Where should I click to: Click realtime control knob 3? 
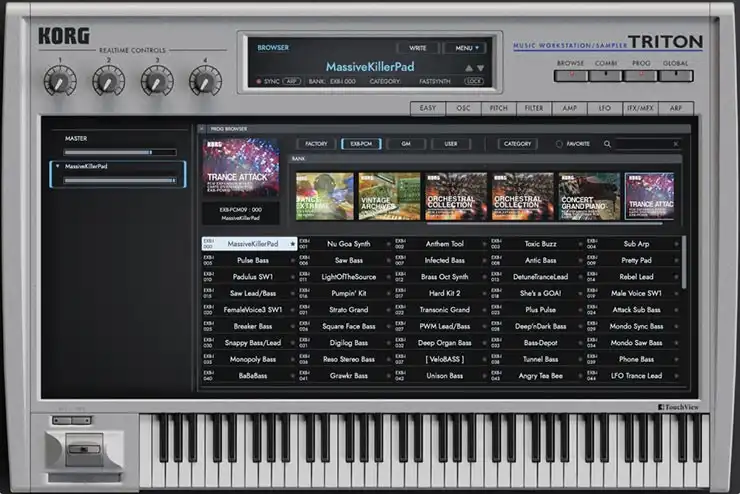[157, 81]
